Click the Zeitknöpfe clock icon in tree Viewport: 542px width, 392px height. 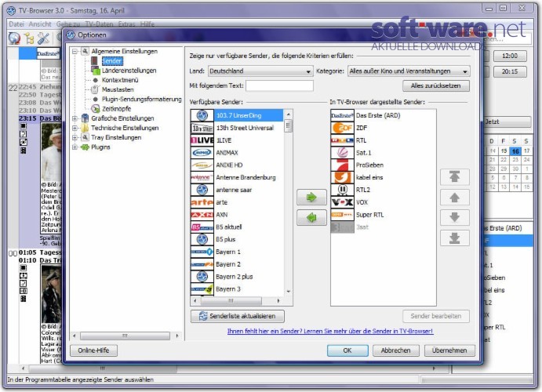(96, 109)
